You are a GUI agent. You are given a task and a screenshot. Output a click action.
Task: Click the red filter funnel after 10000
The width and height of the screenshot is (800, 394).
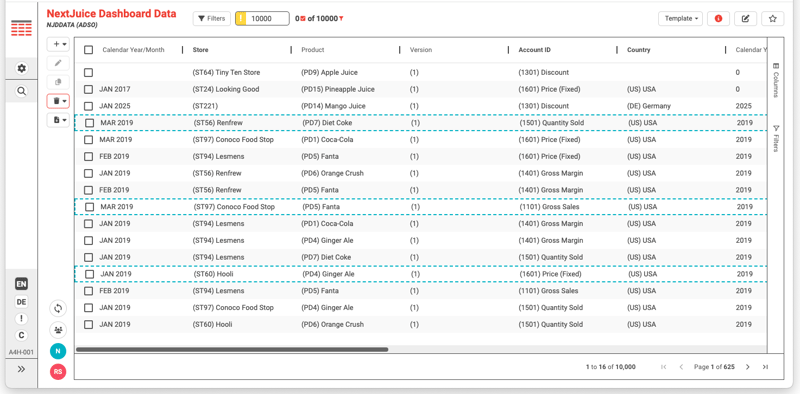[x=341, y=19]
